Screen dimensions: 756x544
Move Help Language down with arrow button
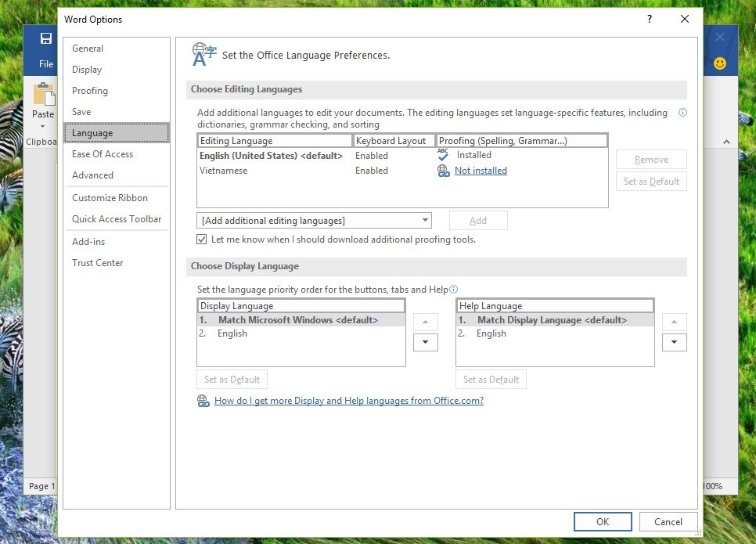click(674, 342)
